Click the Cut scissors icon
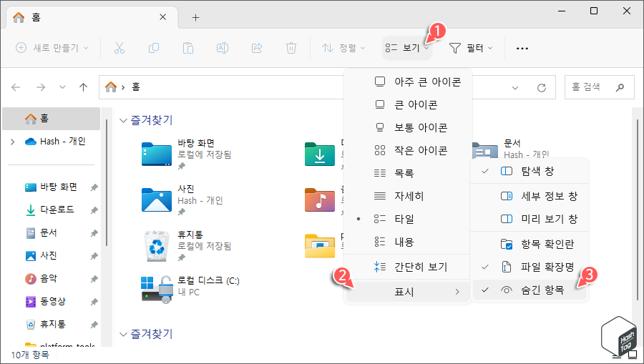Image resolution: width=644 pixels, height=364 pixels. coord(119,48)
